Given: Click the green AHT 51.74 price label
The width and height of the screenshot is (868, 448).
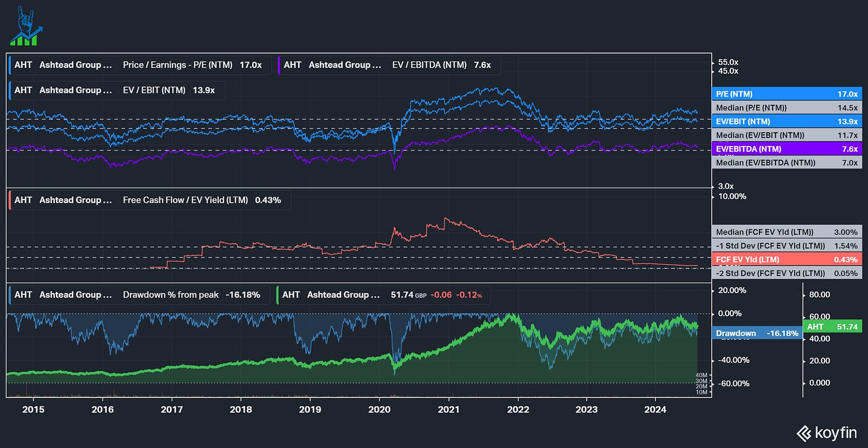Looking at the screenshot, I should (x=832, y=327).
